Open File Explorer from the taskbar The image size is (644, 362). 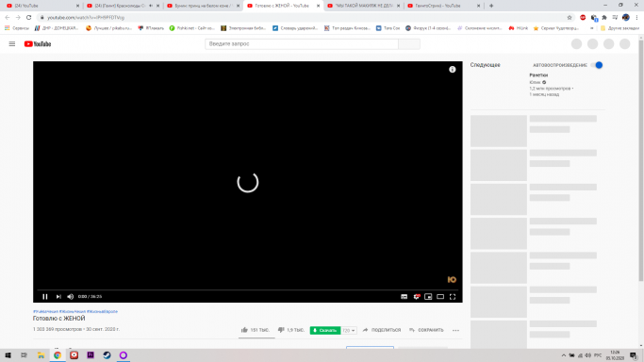pos(41,355)
